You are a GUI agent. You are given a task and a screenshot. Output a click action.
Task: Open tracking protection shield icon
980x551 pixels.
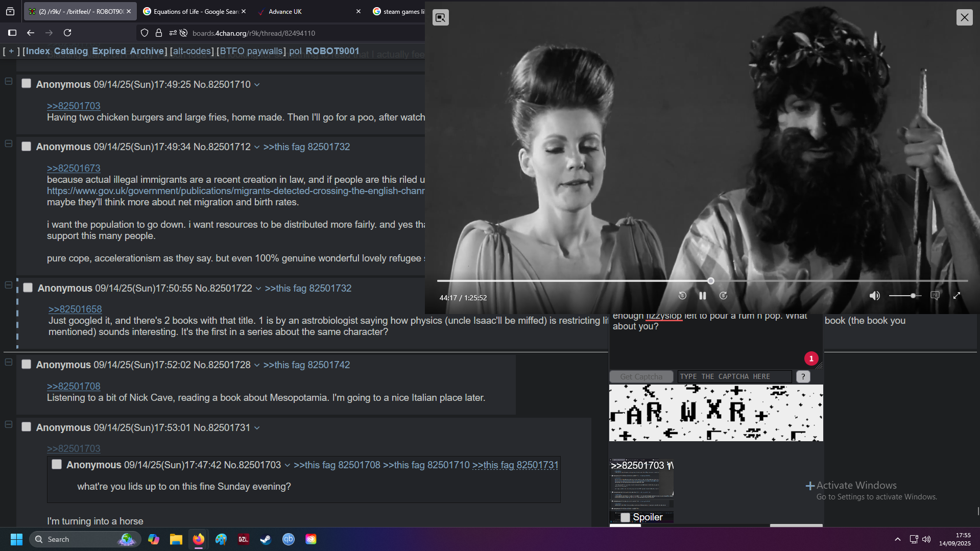pyautogui.click(x=145, y=33)
